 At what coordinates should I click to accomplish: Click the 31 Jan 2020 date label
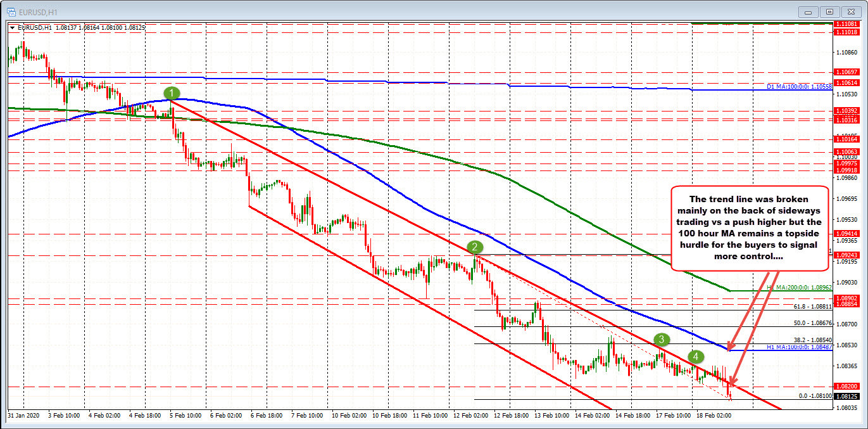tap(23, 415)
